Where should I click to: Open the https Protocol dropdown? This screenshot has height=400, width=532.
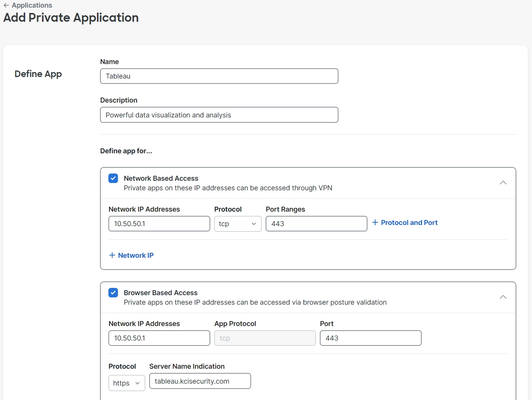tap(127, 383)
